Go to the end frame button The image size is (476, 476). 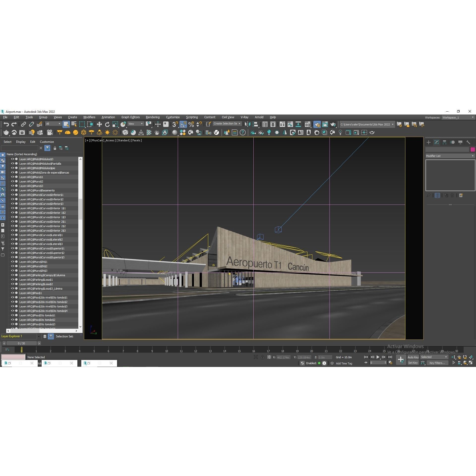tap(390, 357)
